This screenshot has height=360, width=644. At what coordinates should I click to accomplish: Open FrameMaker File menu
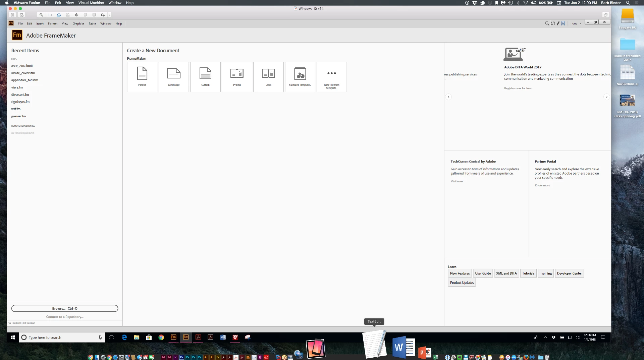pyautogui.click(x=20, y=24)
